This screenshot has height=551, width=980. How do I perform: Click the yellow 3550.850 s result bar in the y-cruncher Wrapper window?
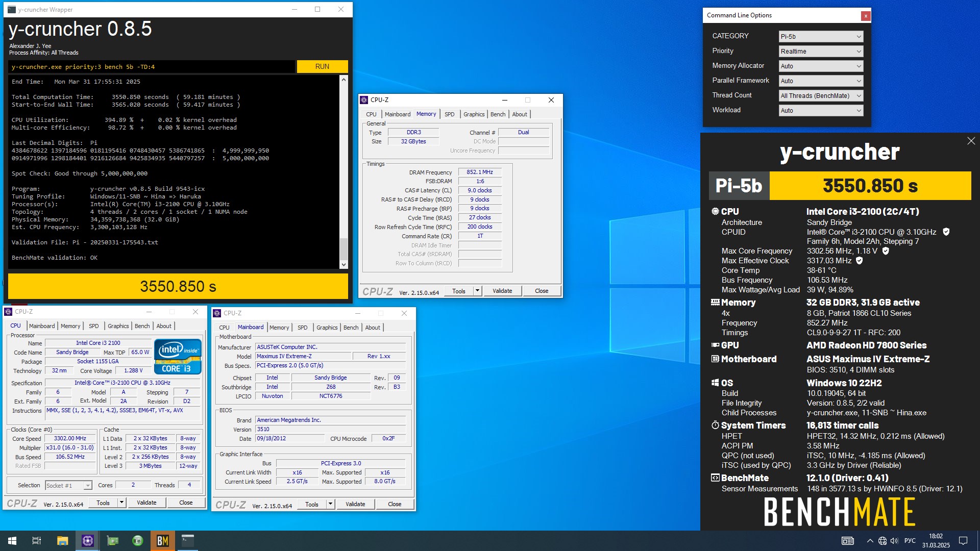tap(178, 286)
